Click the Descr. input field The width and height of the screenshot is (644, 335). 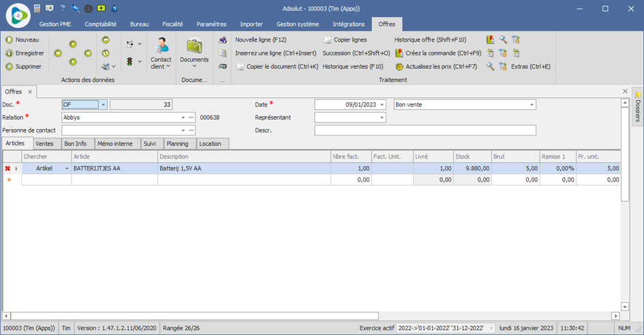pyautogui.click(x=425, y=130)
